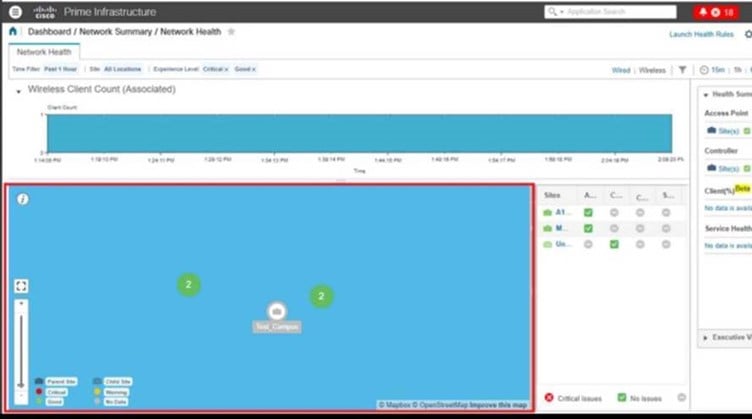This screenshot has width=752, height=419.
Task: Open the Application Search dropdown arrow
Action: point(562,12)
